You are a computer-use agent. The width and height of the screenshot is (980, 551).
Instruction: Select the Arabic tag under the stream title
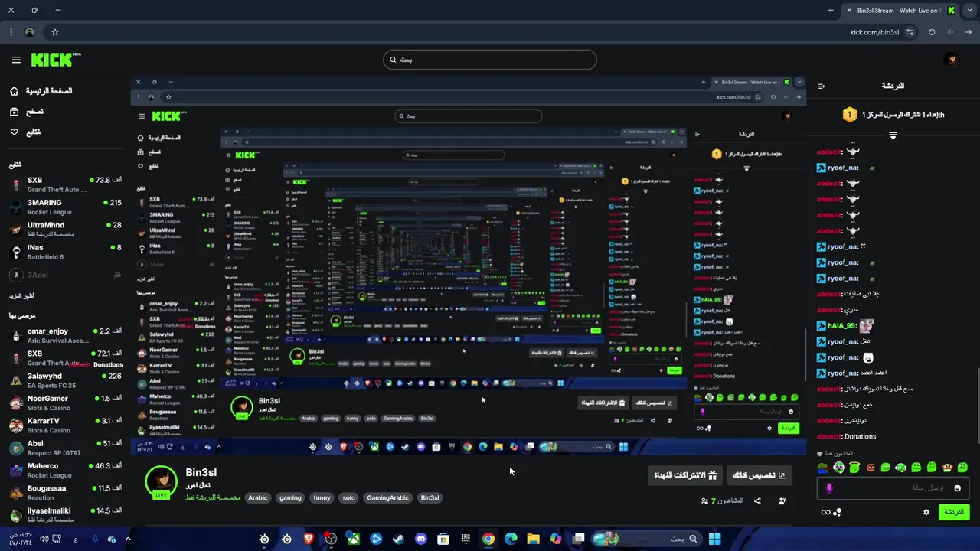point(258,497)
